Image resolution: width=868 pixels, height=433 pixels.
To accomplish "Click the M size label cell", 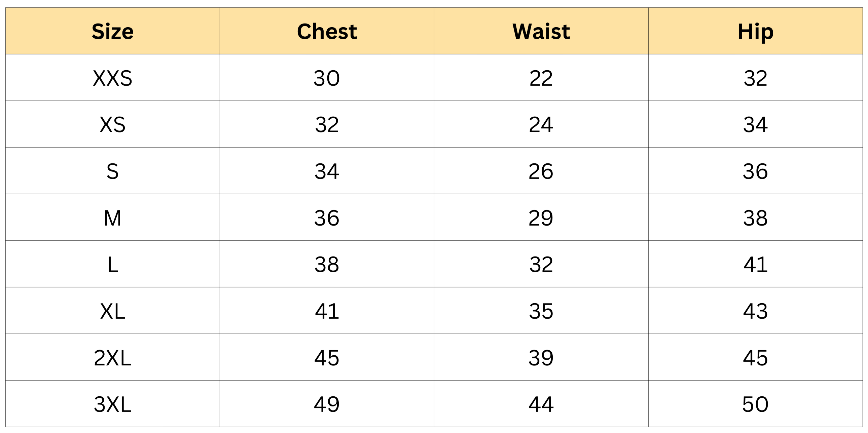I will [x=113, y=218].
